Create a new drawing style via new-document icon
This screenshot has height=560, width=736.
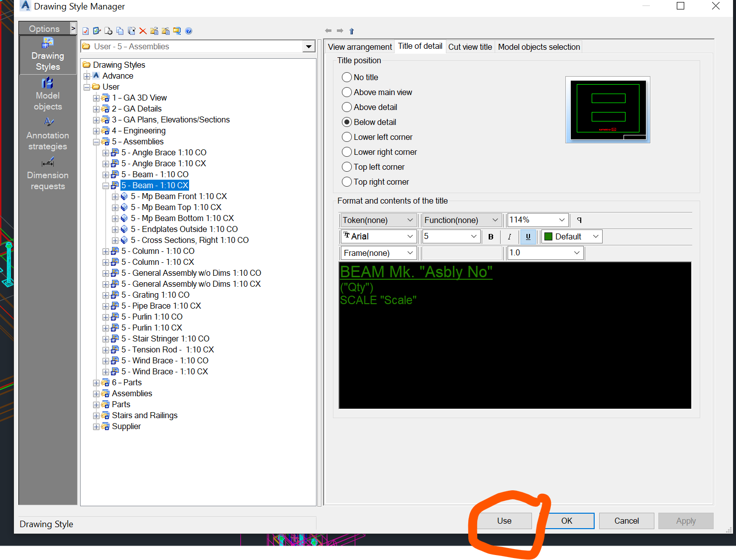coord(108,31)
